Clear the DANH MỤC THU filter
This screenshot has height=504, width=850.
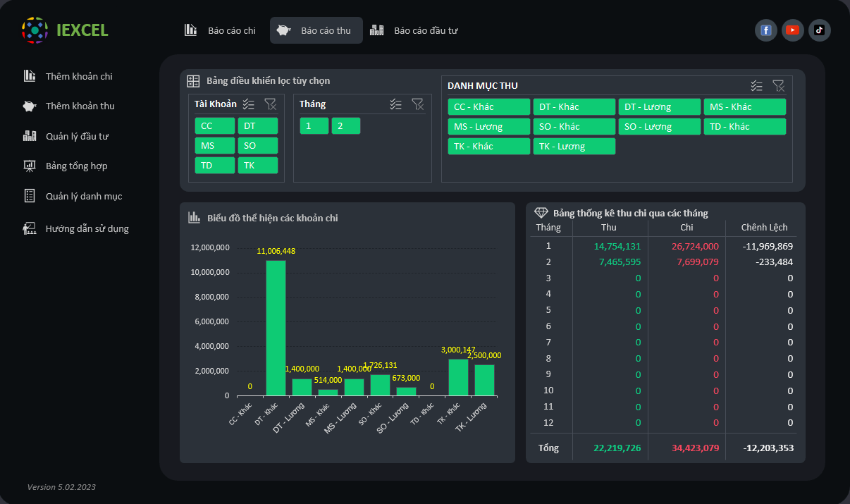coord(779,85)
